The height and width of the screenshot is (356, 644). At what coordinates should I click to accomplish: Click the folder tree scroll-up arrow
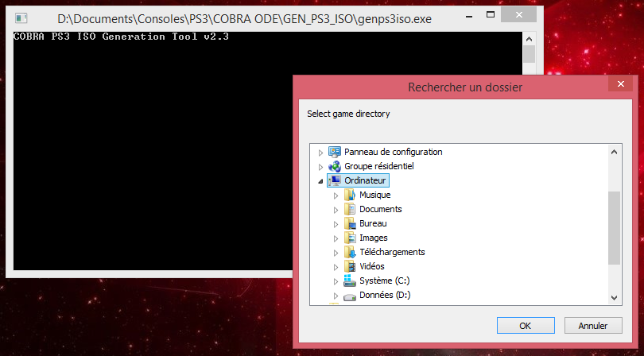(614, 152)
